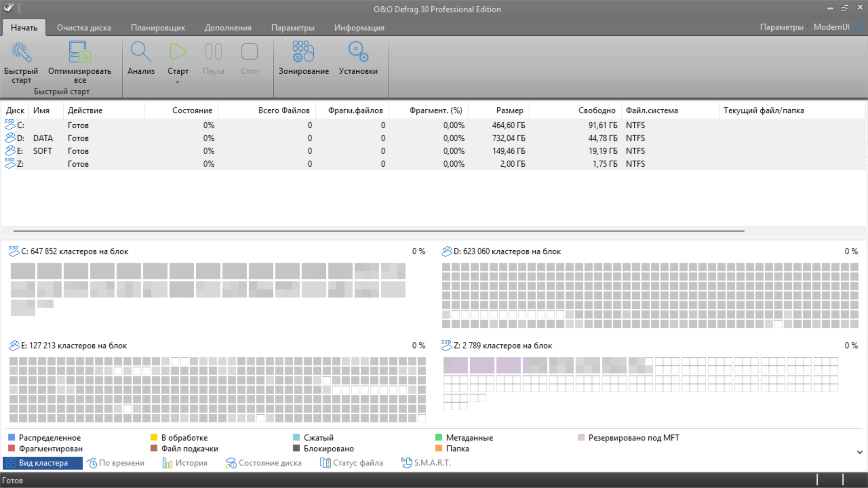Select the By time view
Image resolution: width=868 pixels, height=488 pixels.
coord(116,463)
